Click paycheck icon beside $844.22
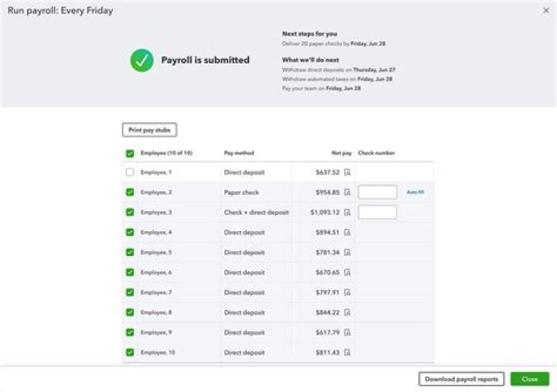The width and height of the screenshot is (557, 392). [x=347, y=313]
